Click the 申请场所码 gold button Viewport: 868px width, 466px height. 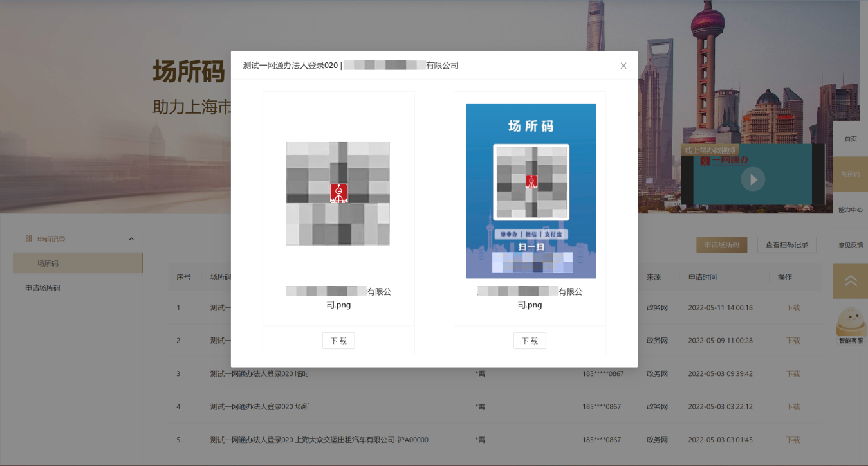(721, 245)
